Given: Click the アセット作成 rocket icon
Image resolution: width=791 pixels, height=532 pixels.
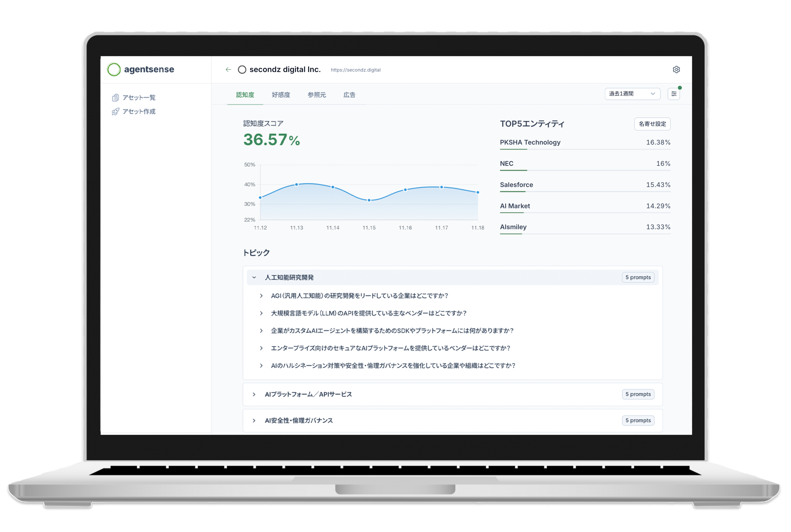Looking at the screenshot, I should pos(115,112).
